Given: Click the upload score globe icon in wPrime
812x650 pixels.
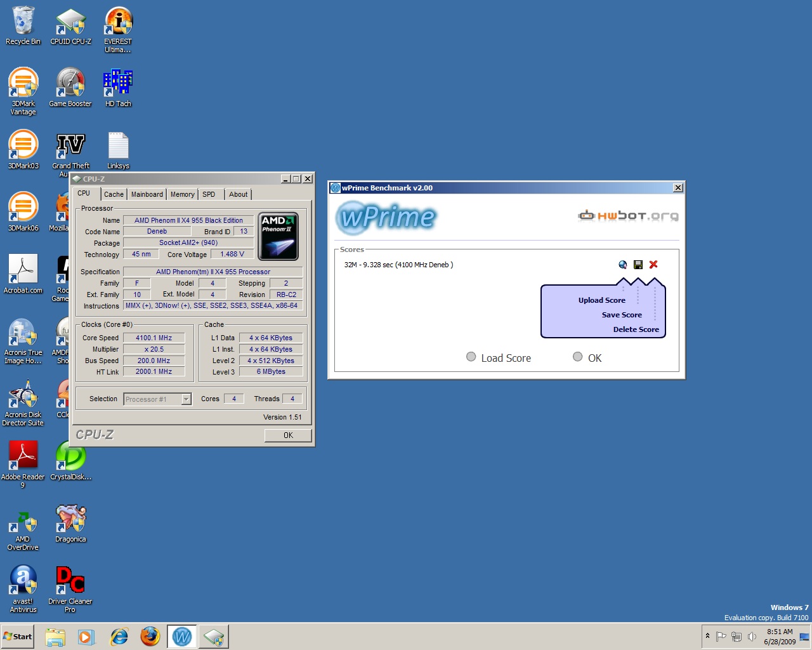Looking at the screenshot, I should (622, 265).
